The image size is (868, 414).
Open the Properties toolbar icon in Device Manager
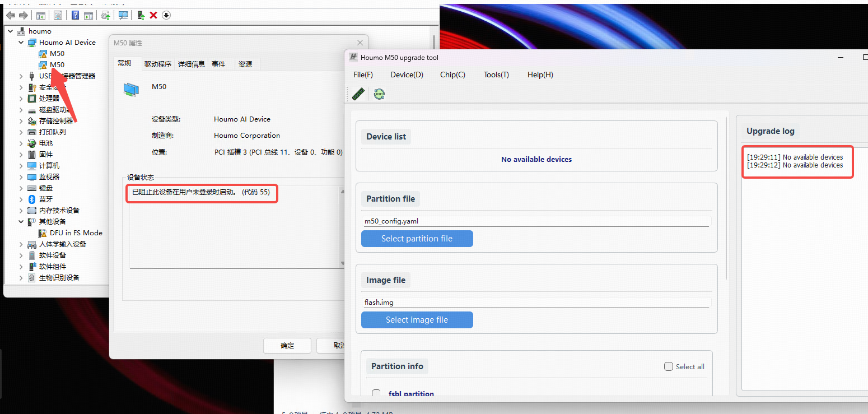tap(58, 15)
